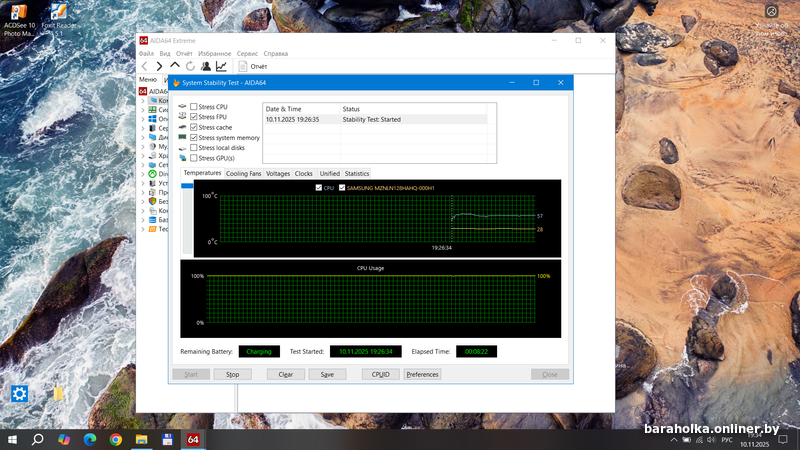The height and width of the screenshot is (450, 800).
Task: Open Google Chrome from the taskbar
Action: [x=116, y=439]
